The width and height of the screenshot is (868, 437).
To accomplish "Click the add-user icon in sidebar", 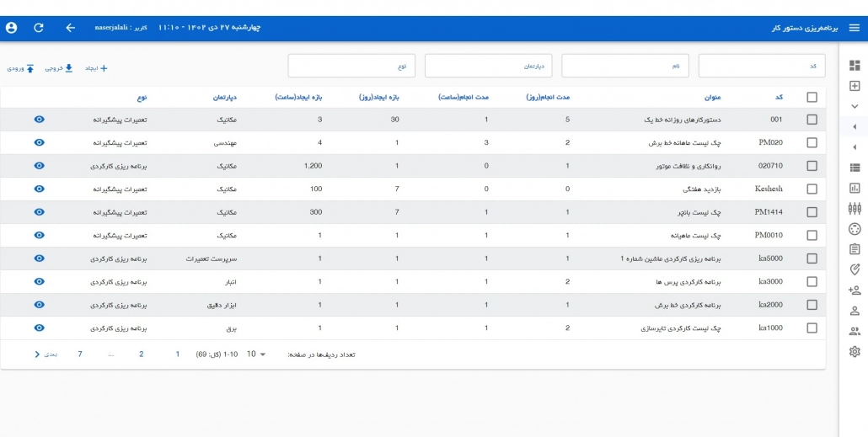I will pos(854,290).
